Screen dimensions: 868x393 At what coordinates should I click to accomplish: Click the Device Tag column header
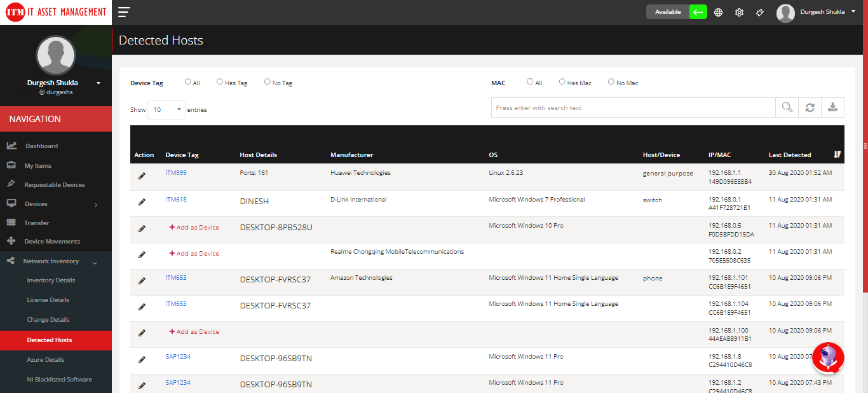pos(182,155)
